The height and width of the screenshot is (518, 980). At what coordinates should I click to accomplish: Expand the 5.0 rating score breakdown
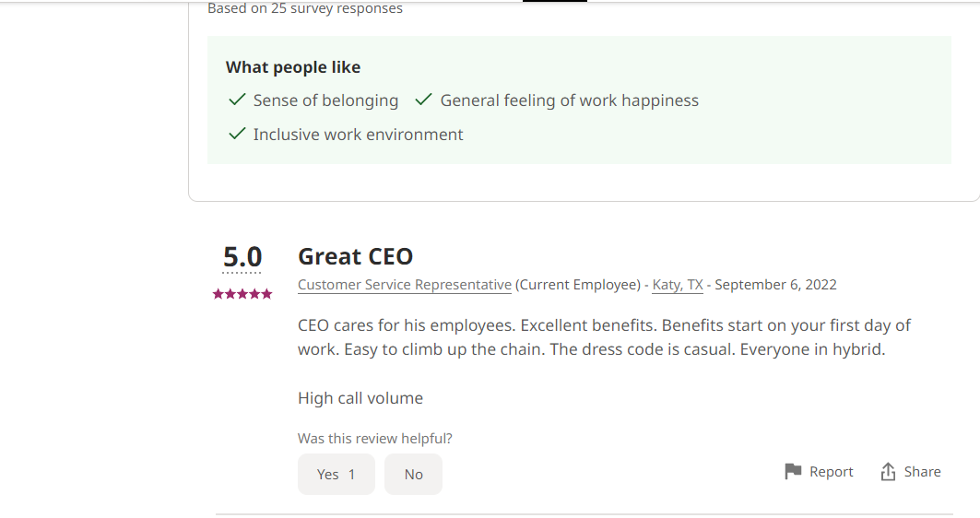[x=242, y=257]
